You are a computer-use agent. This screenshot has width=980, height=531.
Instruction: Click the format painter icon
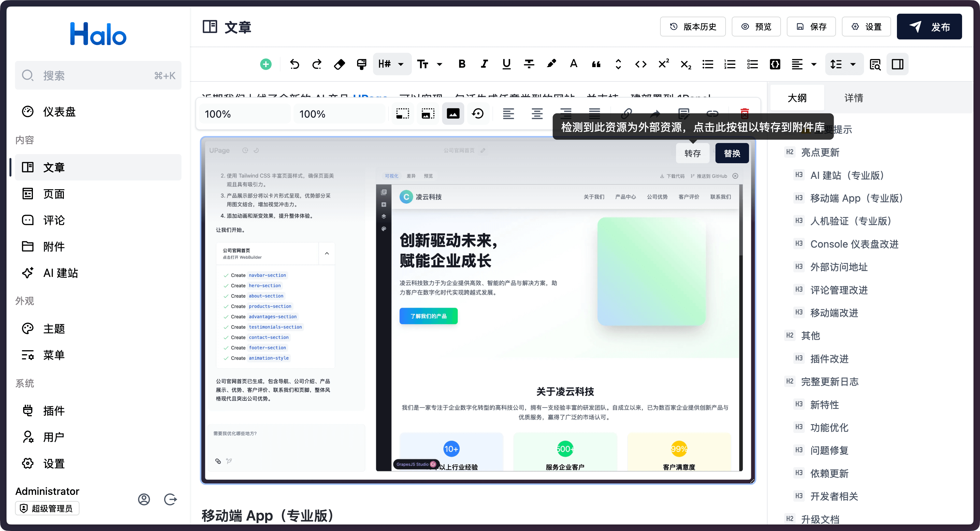[x=361, y=64]
